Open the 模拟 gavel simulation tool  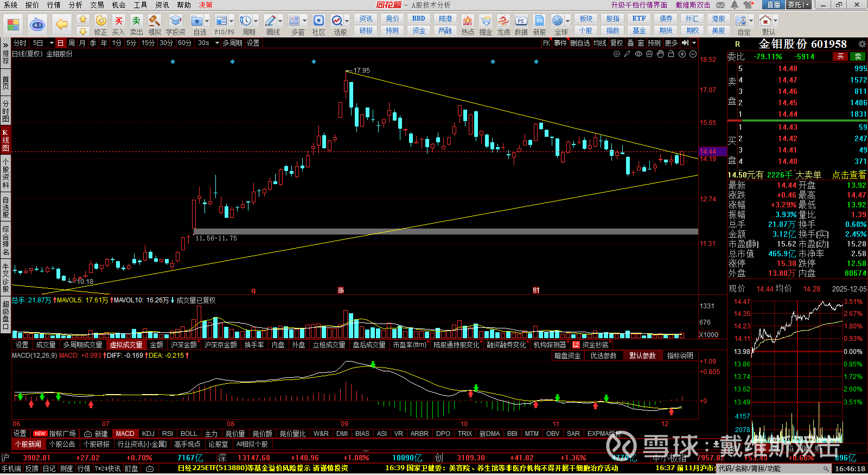155,21
